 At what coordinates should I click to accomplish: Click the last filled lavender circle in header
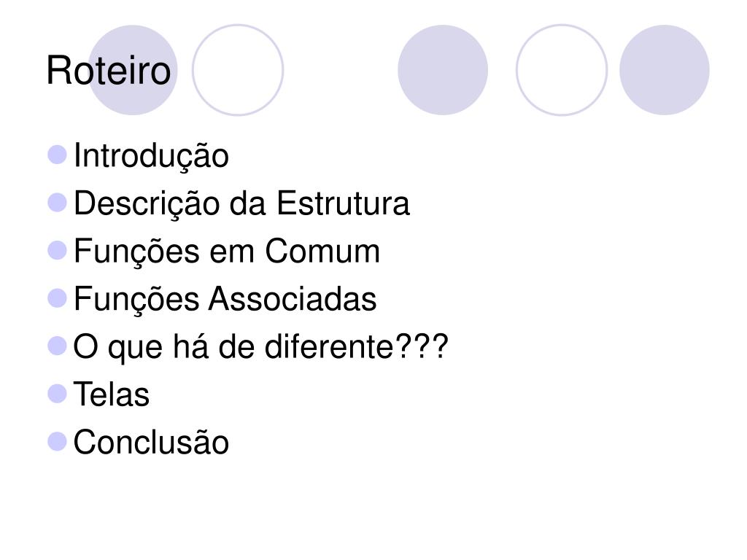[664, 70]
